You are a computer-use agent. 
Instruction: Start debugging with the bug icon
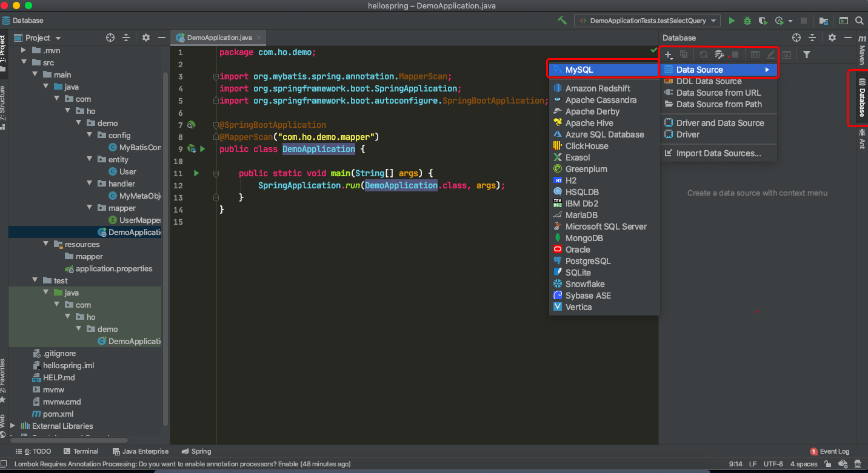tap(747, 21)
